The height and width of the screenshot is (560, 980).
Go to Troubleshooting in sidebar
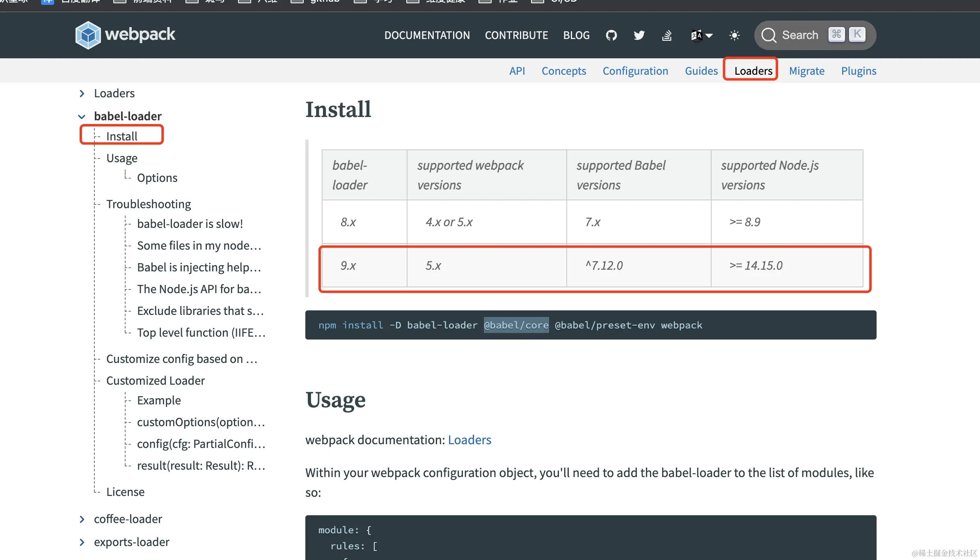tap(149, 204)
